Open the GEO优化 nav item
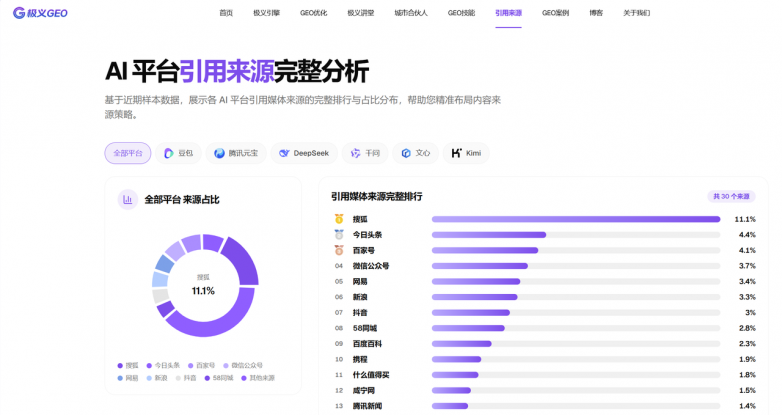 314,13
